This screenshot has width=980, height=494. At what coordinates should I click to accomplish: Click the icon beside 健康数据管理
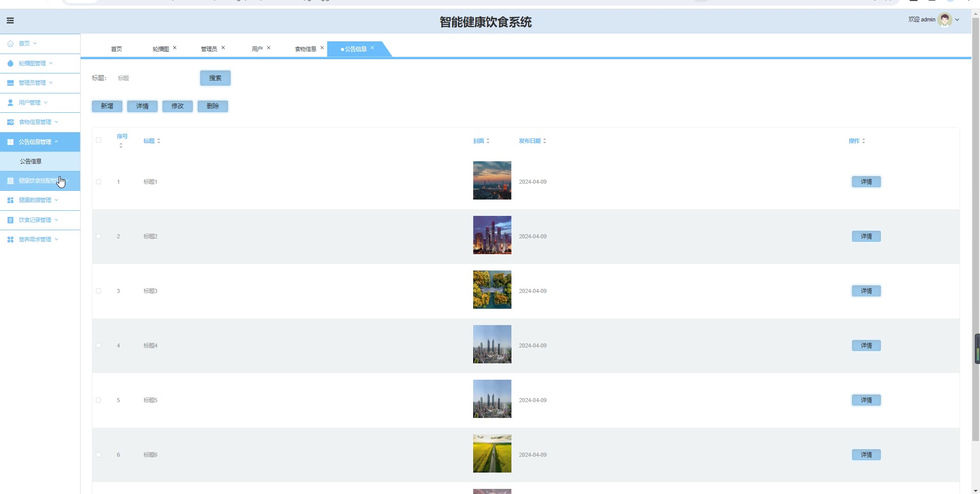[x=10, y=200]
